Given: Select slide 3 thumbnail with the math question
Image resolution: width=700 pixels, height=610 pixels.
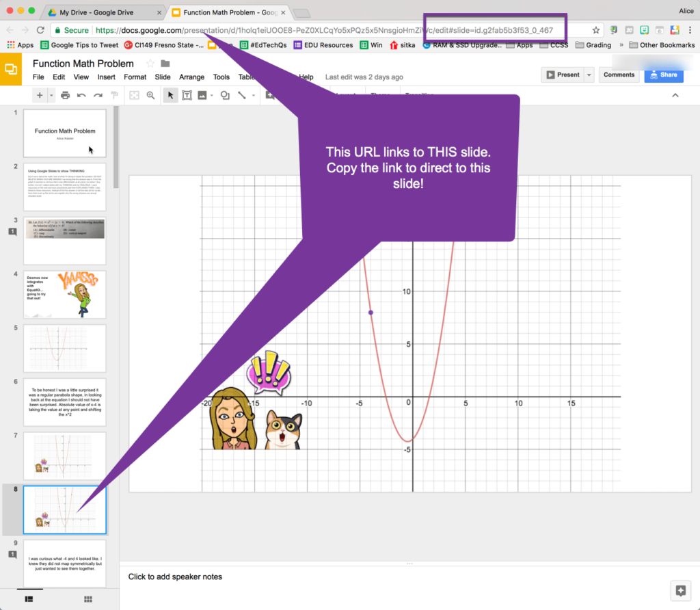Looking at the screenshot, I should point(65,241).
